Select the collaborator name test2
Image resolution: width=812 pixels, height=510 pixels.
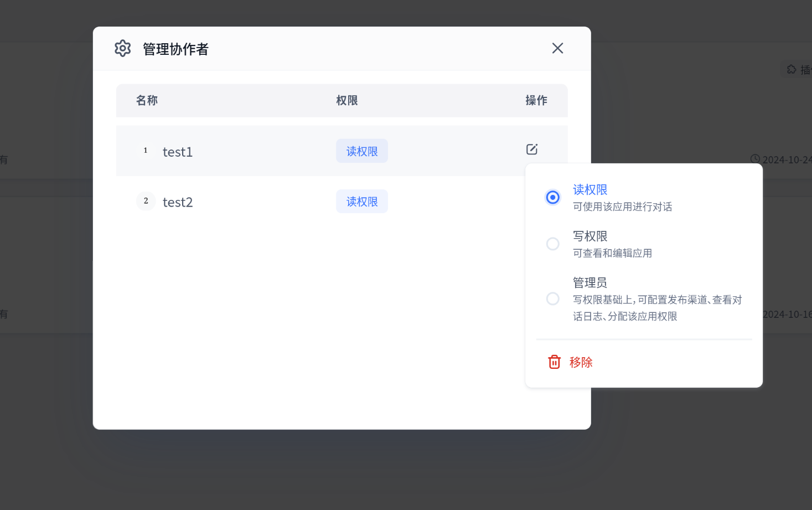pyautogui.click(x=178, y=202)
